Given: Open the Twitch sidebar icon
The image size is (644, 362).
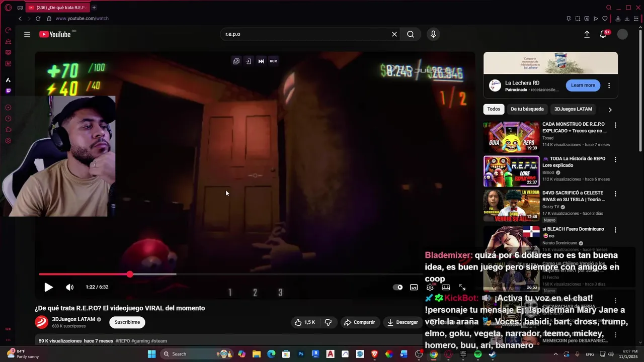Looking at the screenshot, I should click(8, 91).
